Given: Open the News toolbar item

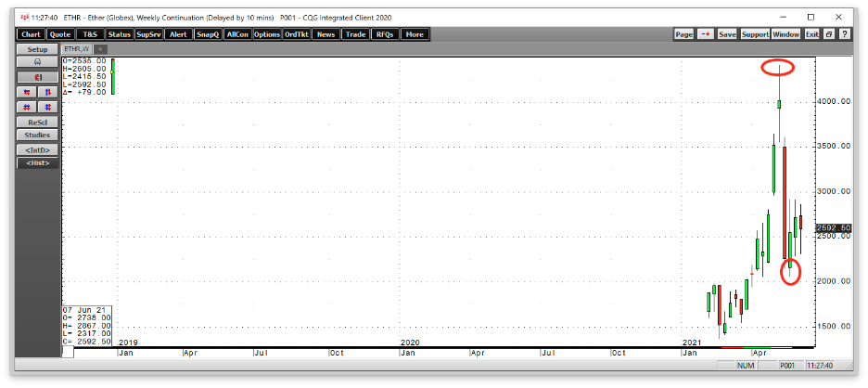Looking at the screenshot, I should [x=326, y=34].
